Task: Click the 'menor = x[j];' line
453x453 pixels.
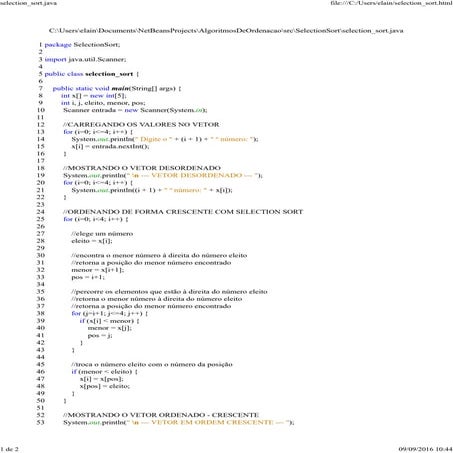Action: 110,328
